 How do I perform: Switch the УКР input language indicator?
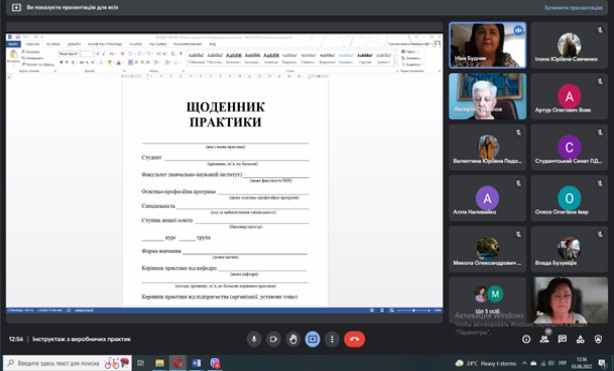[x=562, y=363]
